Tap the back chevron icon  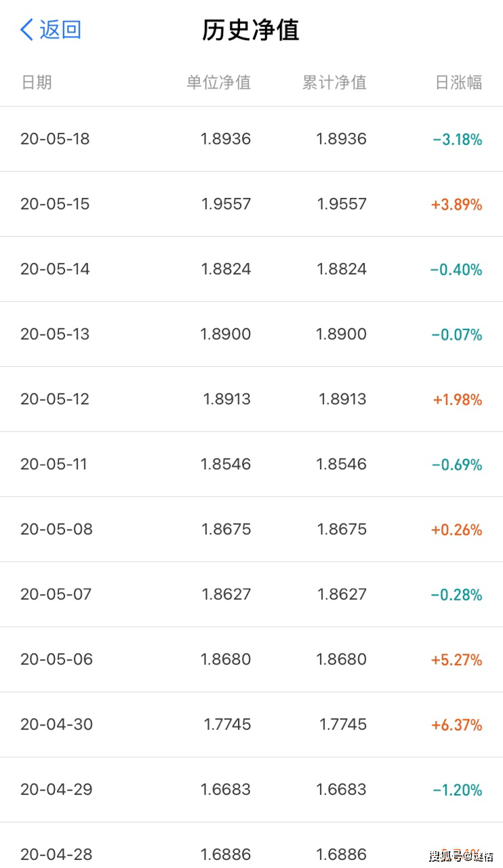[x=26, y=30]
